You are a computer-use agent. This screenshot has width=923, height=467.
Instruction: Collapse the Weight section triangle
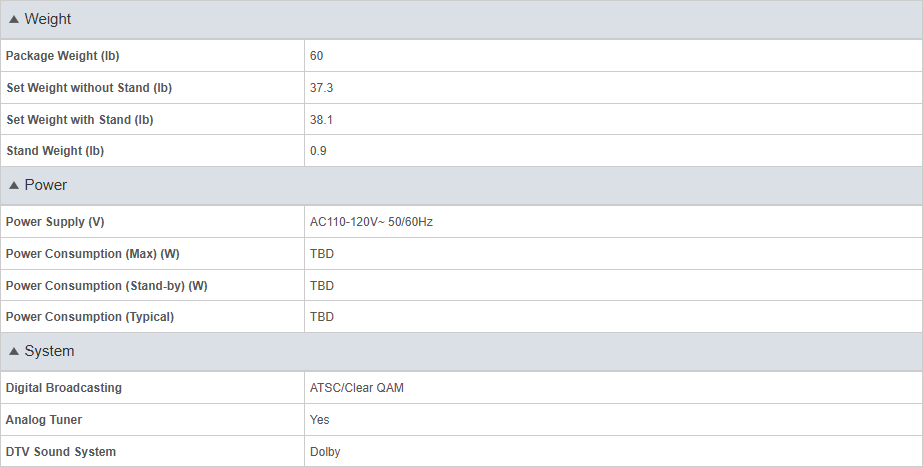coord(14,19)
